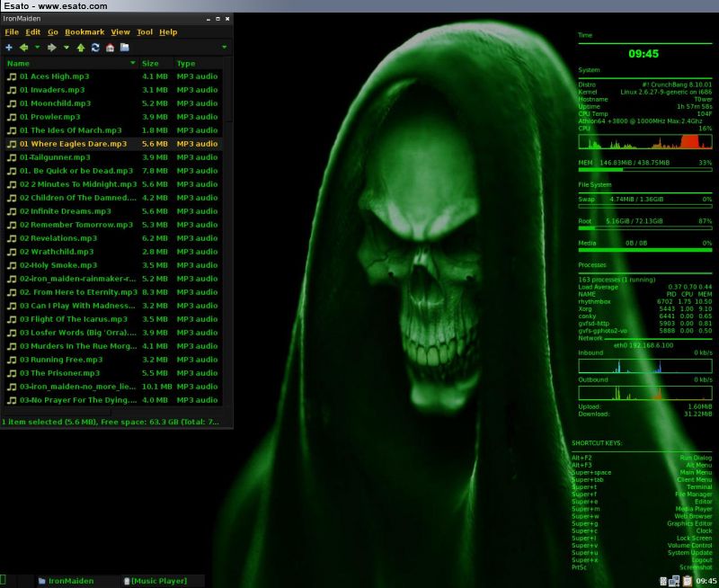Click the network tray icon in the taskbar
The height and width of the screenshot is (588, 719).
(674, 581)
